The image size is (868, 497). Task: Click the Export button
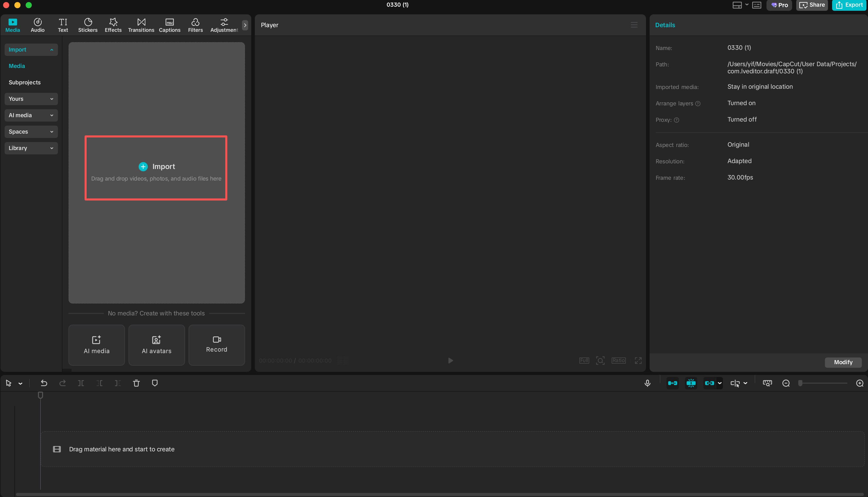849,5
